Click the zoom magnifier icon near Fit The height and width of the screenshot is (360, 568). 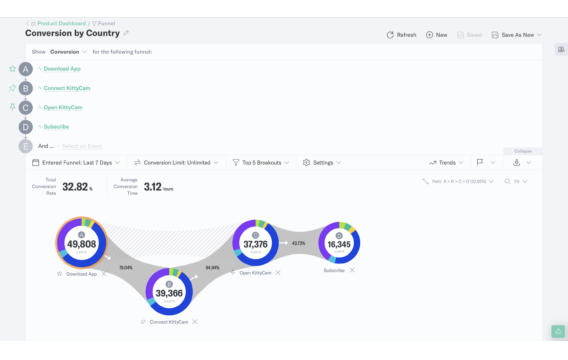(x=507, y=181)
